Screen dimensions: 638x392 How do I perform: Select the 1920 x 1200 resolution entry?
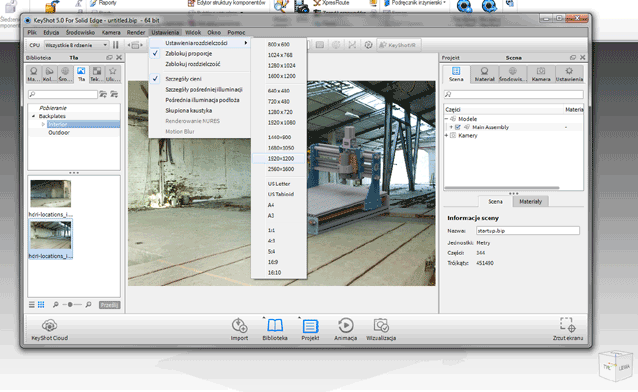[281, 158]
